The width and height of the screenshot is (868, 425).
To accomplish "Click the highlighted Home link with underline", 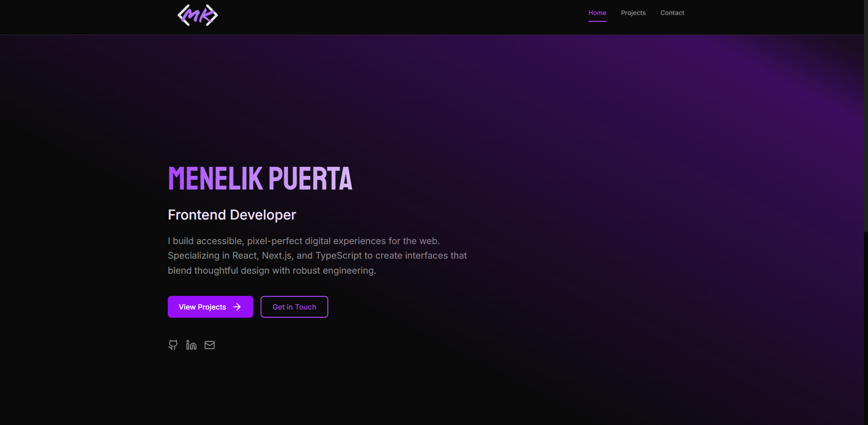I will (x=597, y=13).
